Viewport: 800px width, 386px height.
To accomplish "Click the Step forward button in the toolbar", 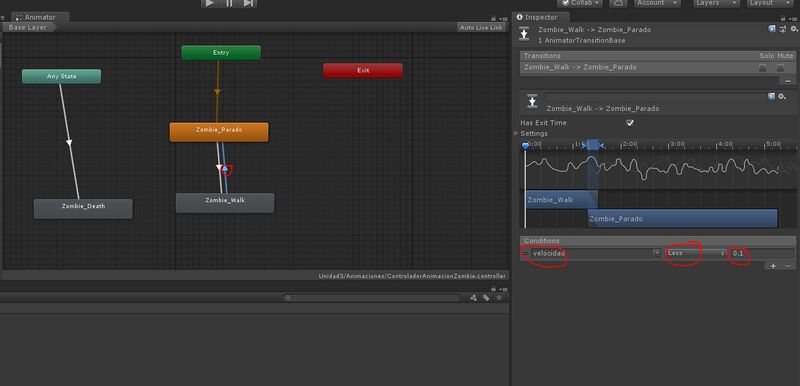I will tap(248, 3).
